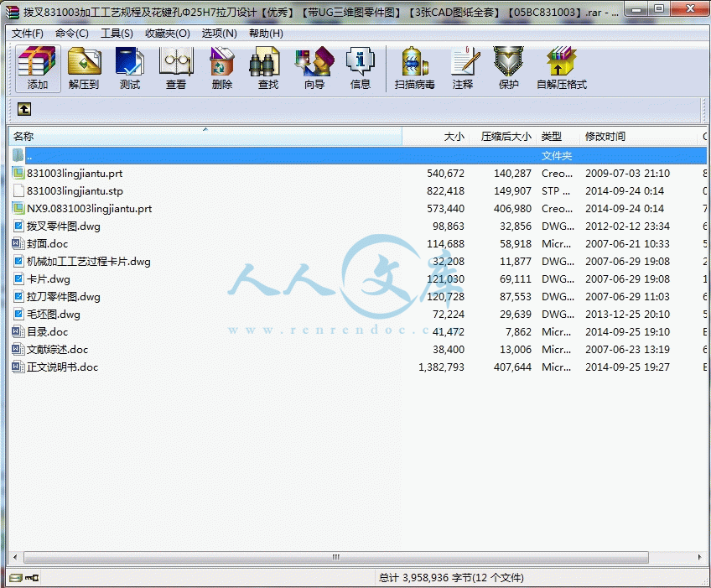Viewport: 711px width, 588px height.
Task: Close the WinRAR window
Action: [690, 9]
